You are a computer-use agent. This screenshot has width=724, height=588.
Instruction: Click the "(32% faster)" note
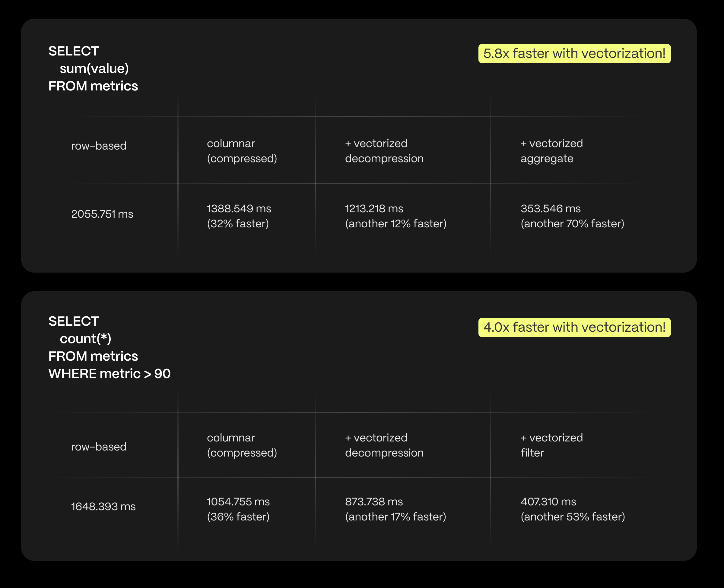(x=238, y=223)
